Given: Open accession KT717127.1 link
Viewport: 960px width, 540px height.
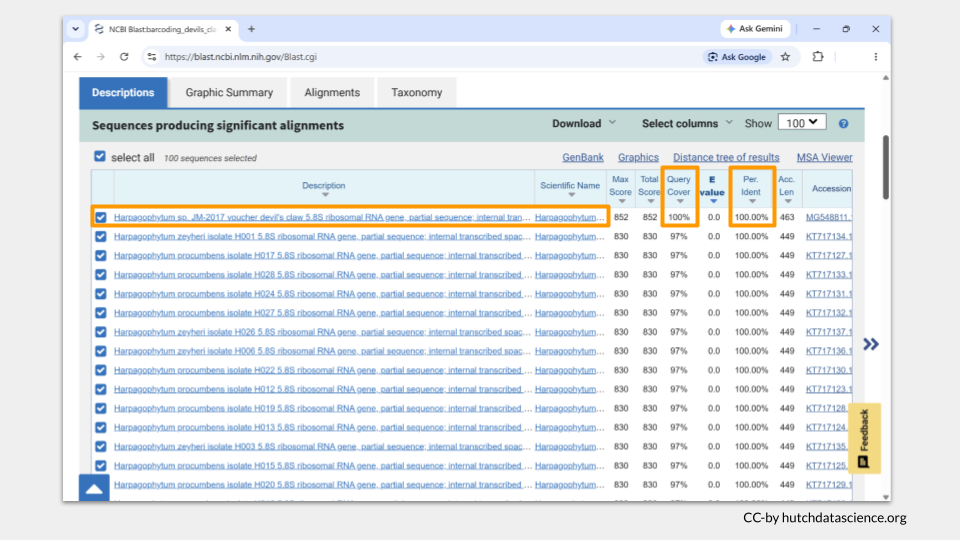Looking at the screenshot, I should 829,255.
